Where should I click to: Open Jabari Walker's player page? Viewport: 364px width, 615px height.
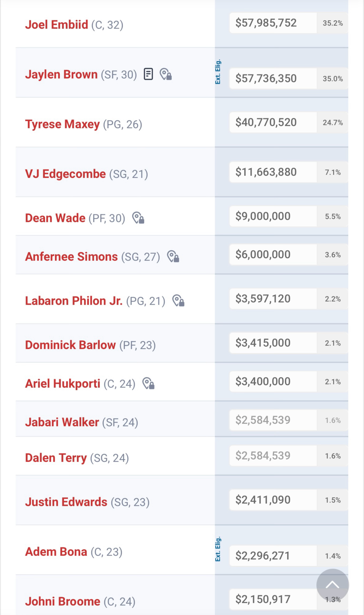62,422
